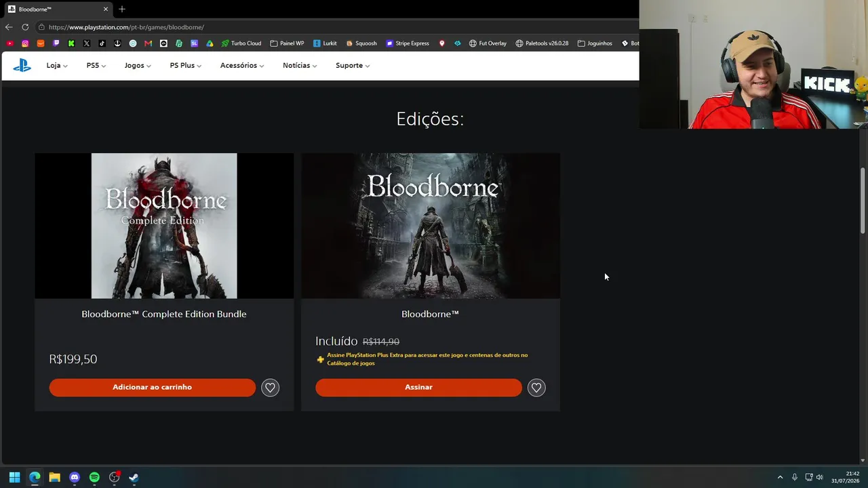Click the browser address bar
This screenshot has width=868, height=488.
(336, 27)
